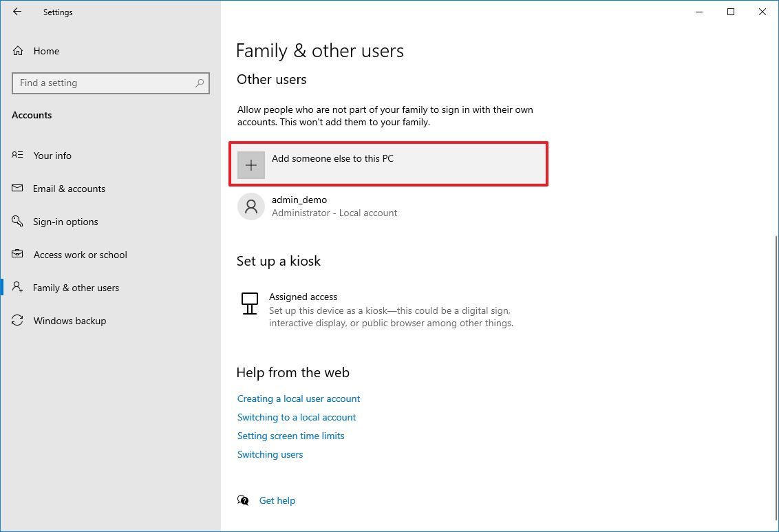The width and height of the screenshot is (779, 532).
Task: Select Family & other users in the sidebar
Action: [76, 288]
